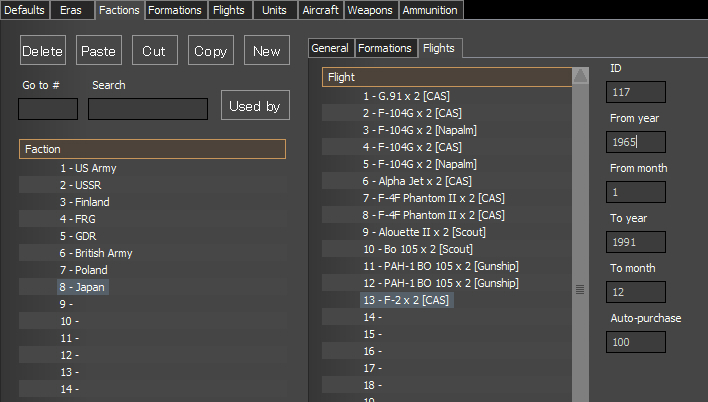Click the Used by button
The image size is (708, 402).
[x=255, y=105]
